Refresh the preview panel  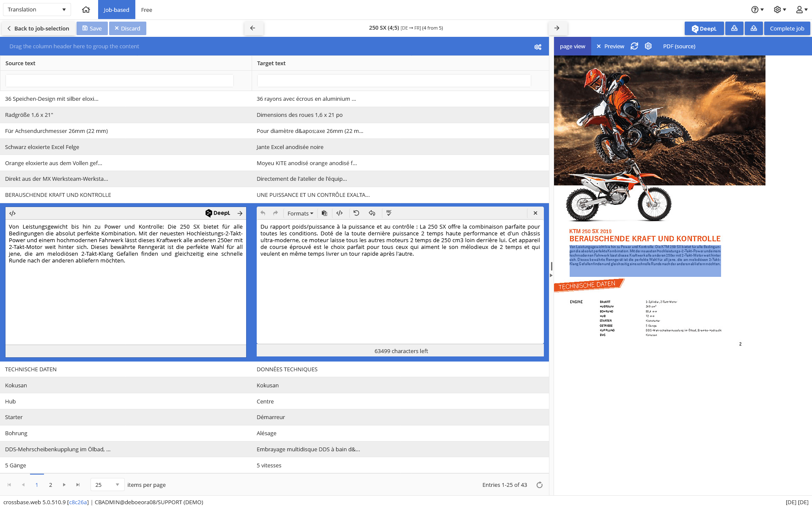click(634, 46)
